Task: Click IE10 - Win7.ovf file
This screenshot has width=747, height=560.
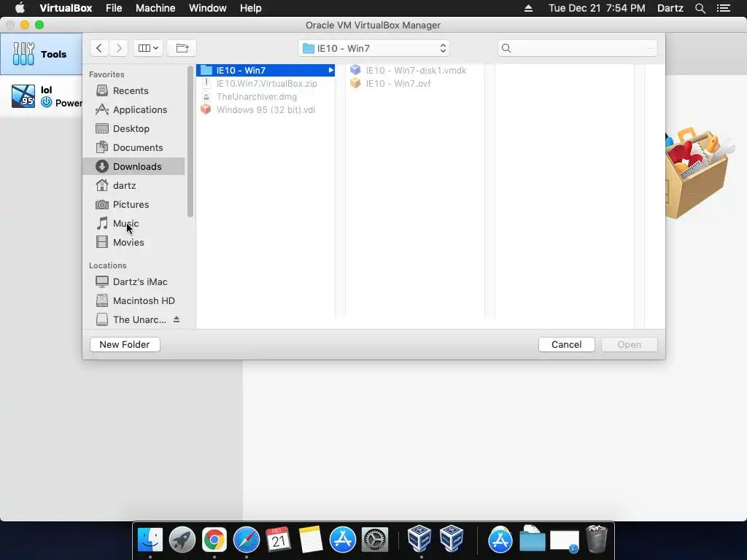Action: coord(391,83)
